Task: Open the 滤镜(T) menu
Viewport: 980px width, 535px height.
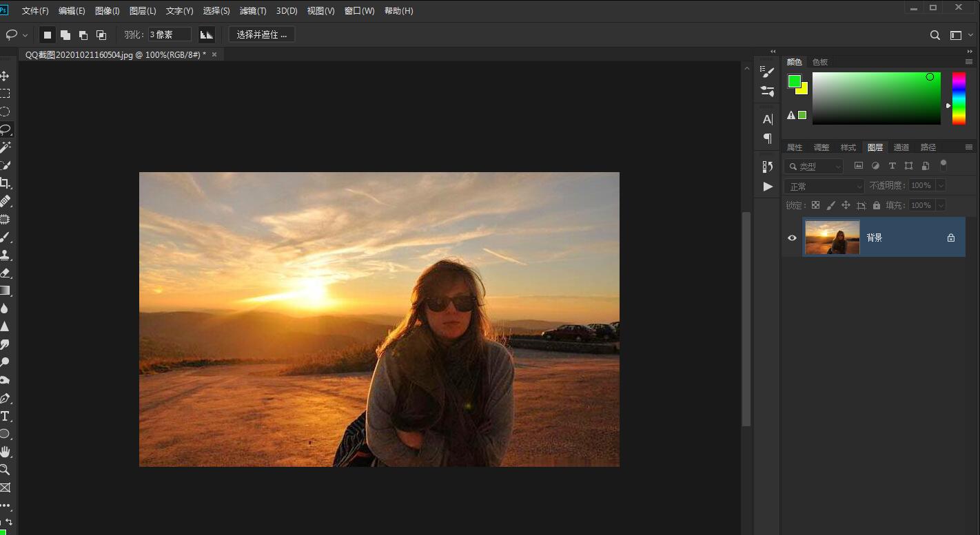Action: 252,11
